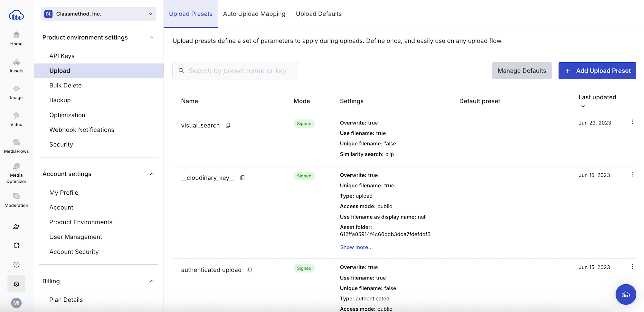Open the floating Cloudinary chat button
Screen dimensions: 644x312
click(x=626, y=294)
